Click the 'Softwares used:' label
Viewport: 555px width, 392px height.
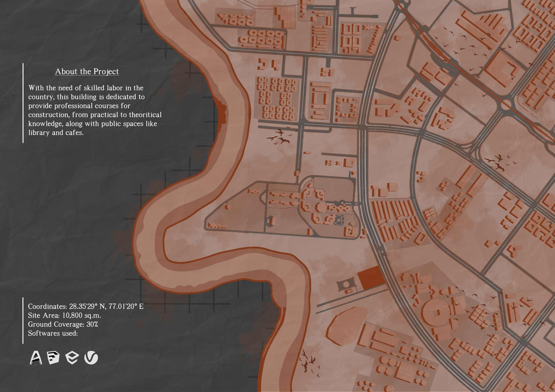point(53,333)
